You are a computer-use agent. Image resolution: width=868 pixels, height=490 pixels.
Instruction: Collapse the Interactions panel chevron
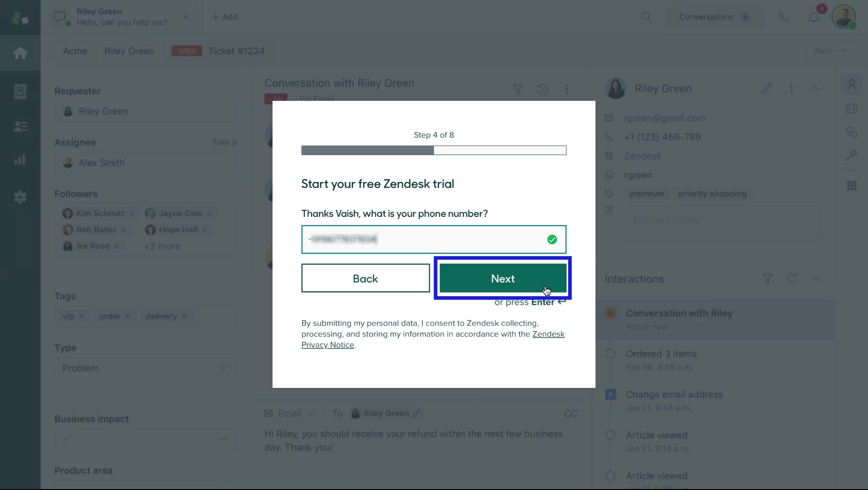click(x=816, y=279)
